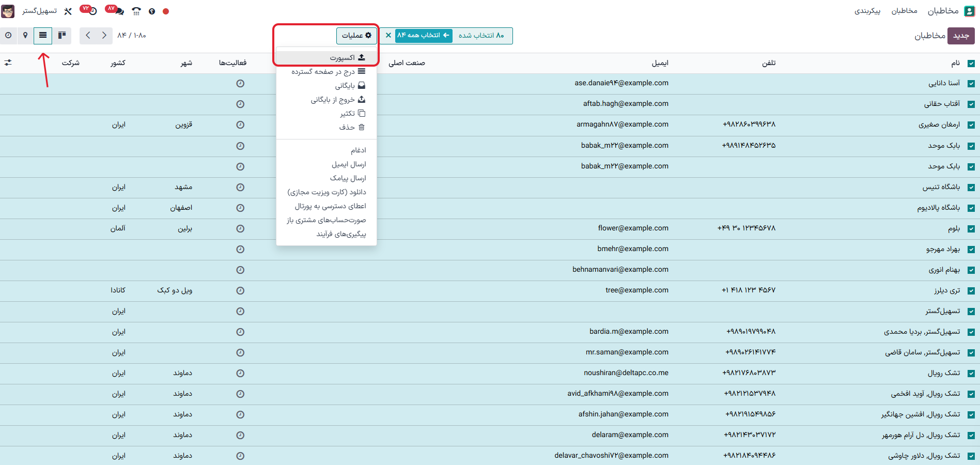This screenshot has height=465, width=980.
Task: Open the chat messages icon with badge
Action: (119, 11)
